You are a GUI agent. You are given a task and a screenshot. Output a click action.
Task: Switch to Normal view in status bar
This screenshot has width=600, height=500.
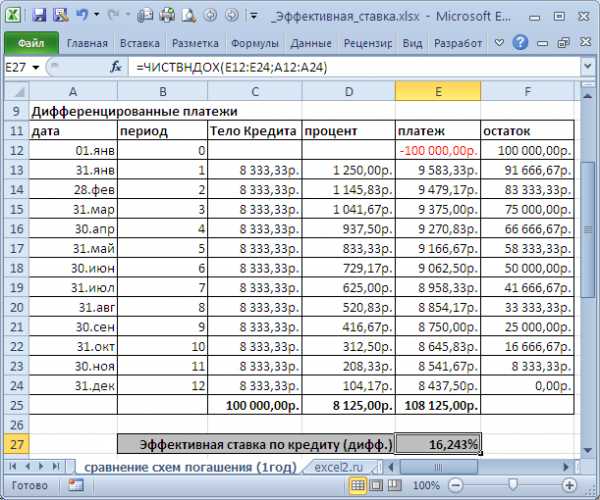coord(357,485)
